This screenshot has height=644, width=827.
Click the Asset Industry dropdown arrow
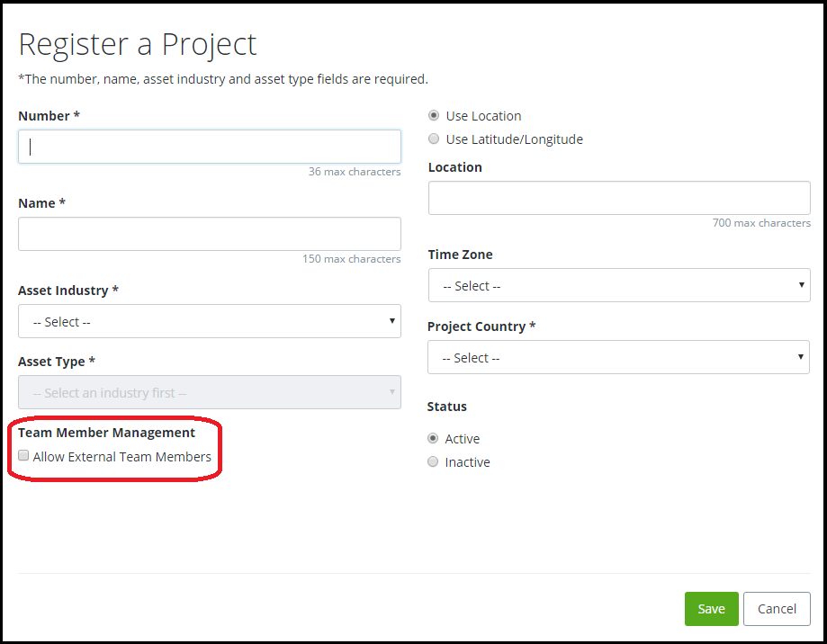(391, 321)
